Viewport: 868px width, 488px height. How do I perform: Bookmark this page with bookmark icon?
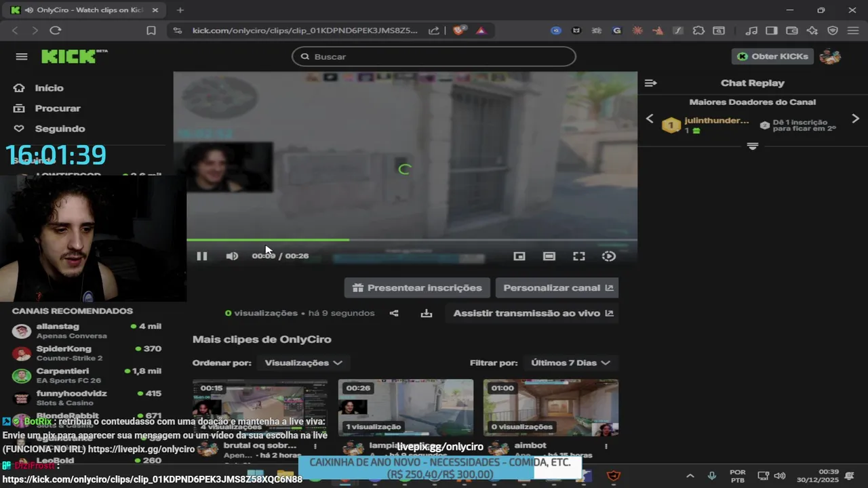pyautogui.click(x=151, y=30)
